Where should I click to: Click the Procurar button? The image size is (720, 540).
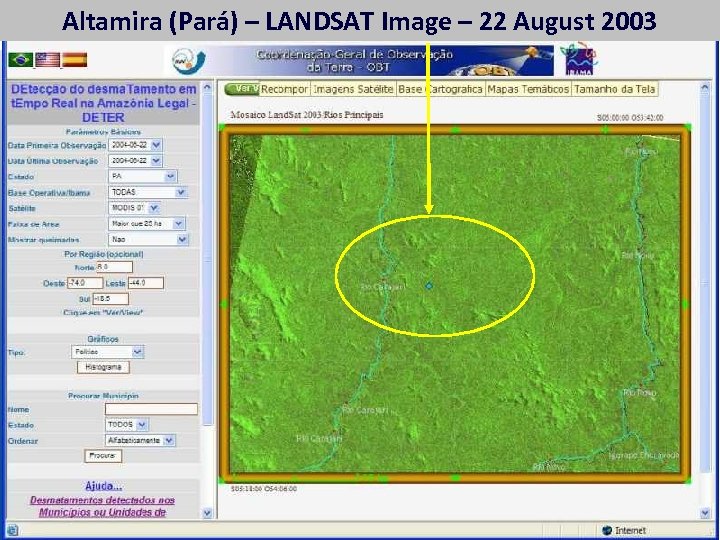103,456
